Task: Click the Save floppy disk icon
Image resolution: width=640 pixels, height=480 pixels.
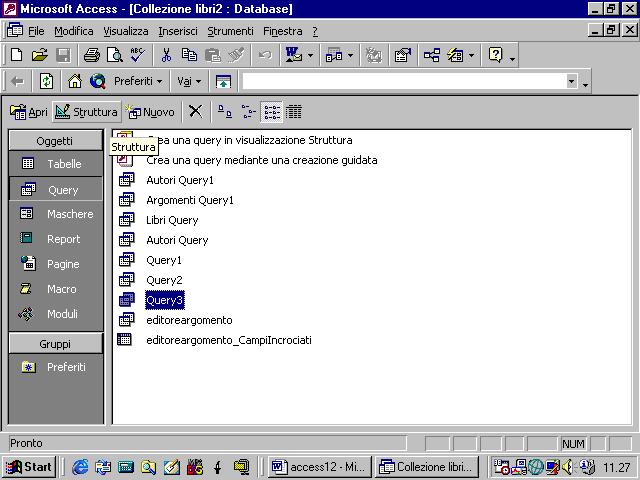Action: 63,55
